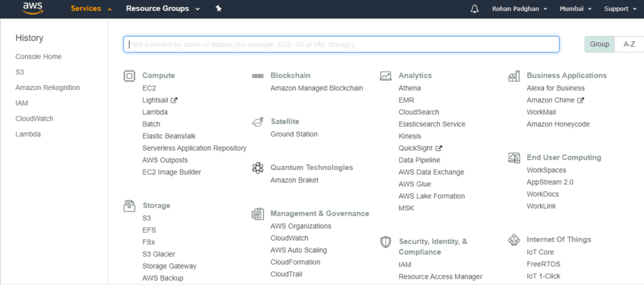
Task: Open Console Home from History
Action: [x=38, y=57]
